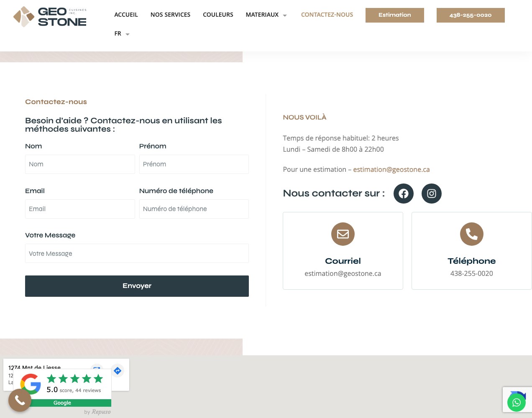
Task: Click the five green rating stars
Action: [x=75, y=379]
